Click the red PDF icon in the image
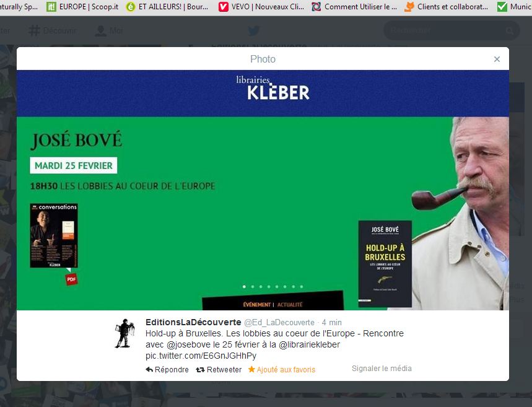This screenshot has height=407, width=532. [x=72, y=279]
